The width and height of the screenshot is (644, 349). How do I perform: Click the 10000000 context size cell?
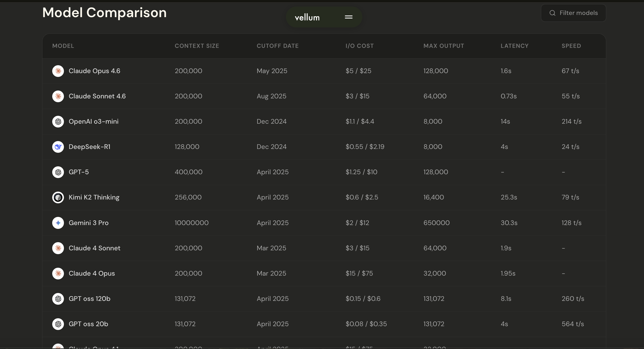[192, 223]
